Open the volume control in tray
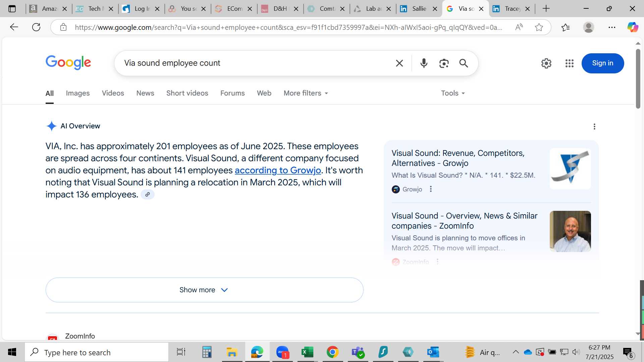Screen dimensions: 644x362 [576, 352]
